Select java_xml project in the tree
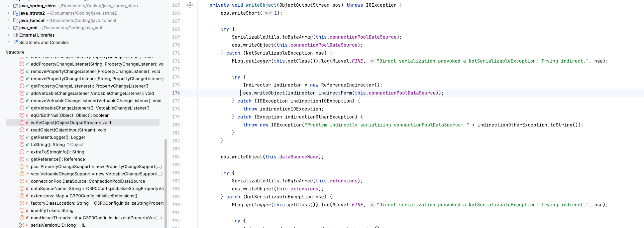 click(28, 28)
